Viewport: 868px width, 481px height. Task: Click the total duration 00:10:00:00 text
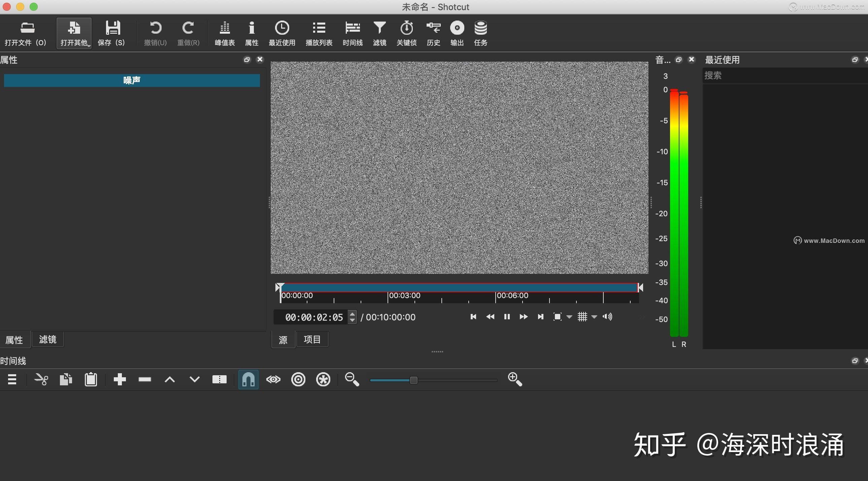click(x=391, y=317)
